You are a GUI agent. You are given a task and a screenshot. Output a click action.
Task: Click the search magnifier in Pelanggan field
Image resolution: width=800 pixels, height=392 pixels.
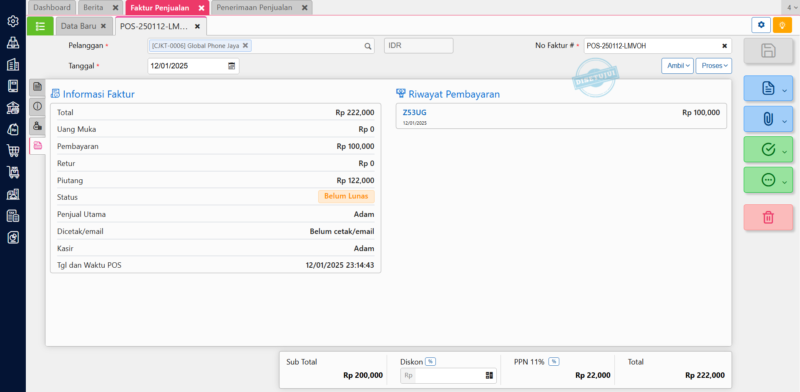(x=367, y=46)
